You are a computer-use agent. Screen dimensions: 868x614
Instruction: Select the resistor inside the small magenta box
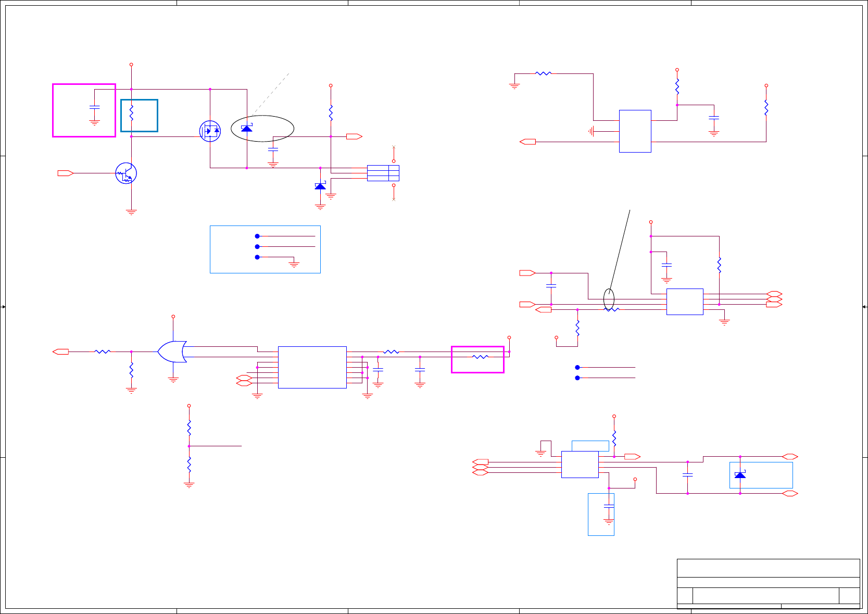pyautogui.click(x=480, y=357)
